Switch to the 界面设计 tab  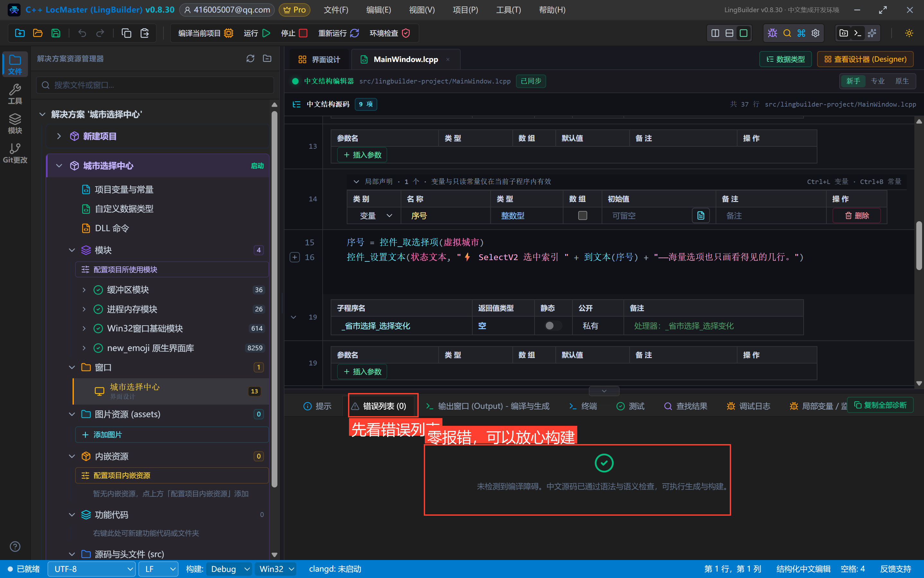click(x=319, y=59)
